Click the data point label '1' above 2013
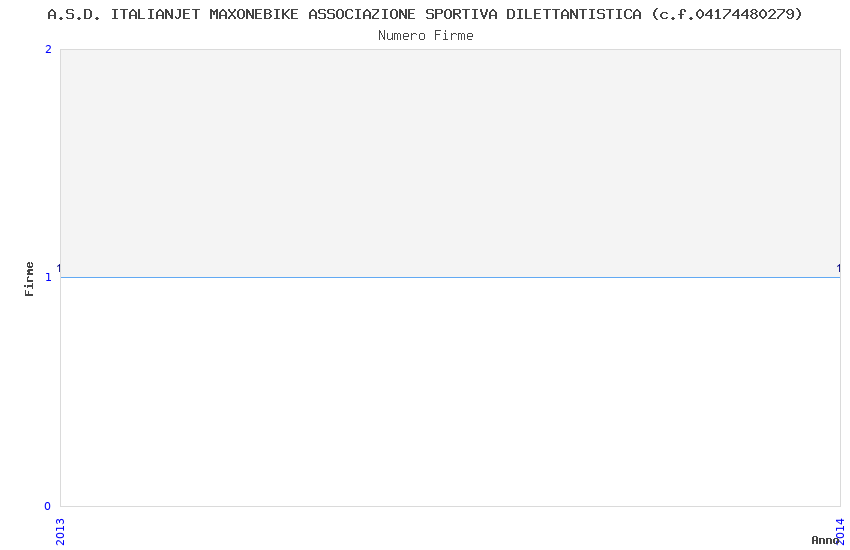850x550 pixels. click(x=59, y=268)
